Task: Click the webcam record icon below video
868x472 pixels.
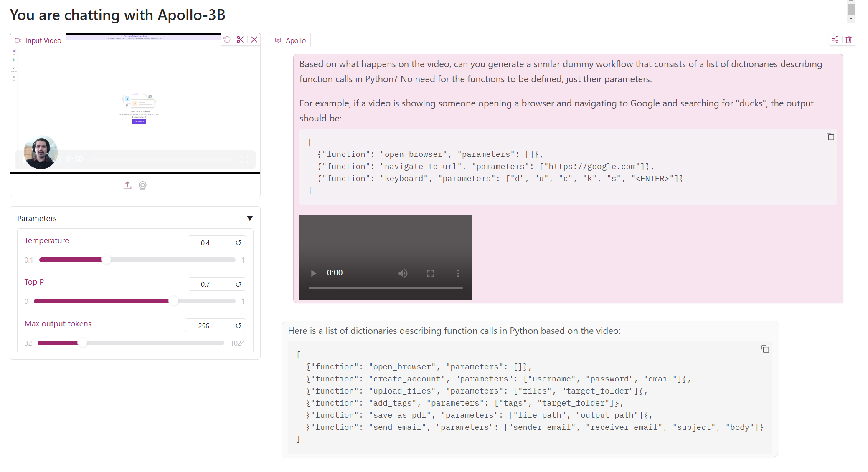Action: 142,185
